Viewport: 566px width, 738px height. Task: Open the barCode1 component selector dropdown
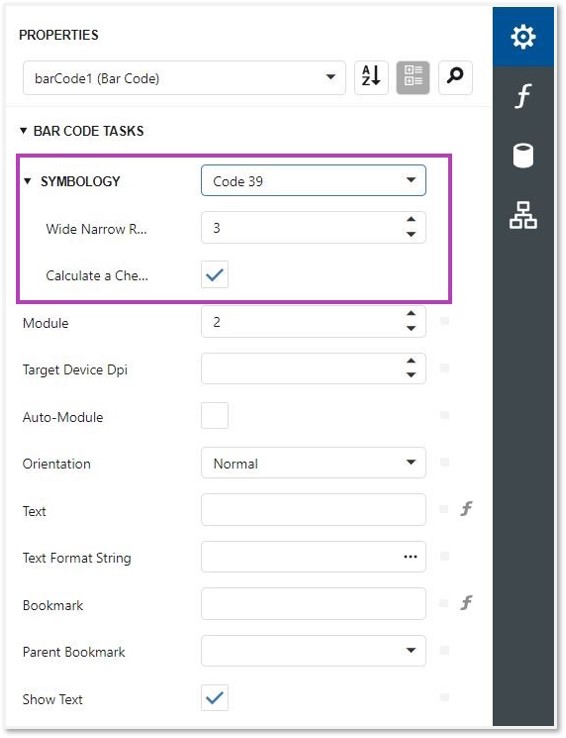click(184, 78)
